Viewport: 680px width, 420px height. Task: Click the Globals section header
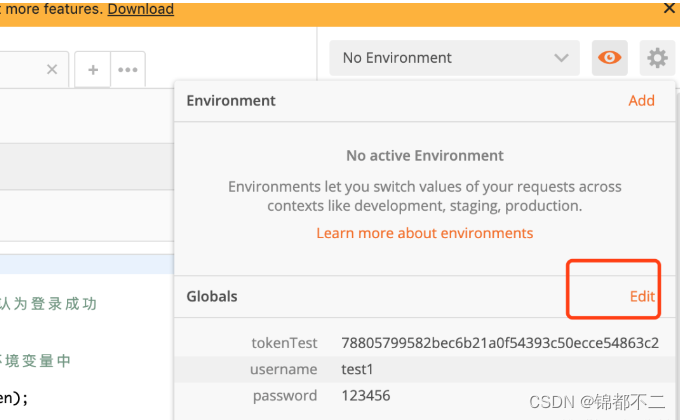212,296
